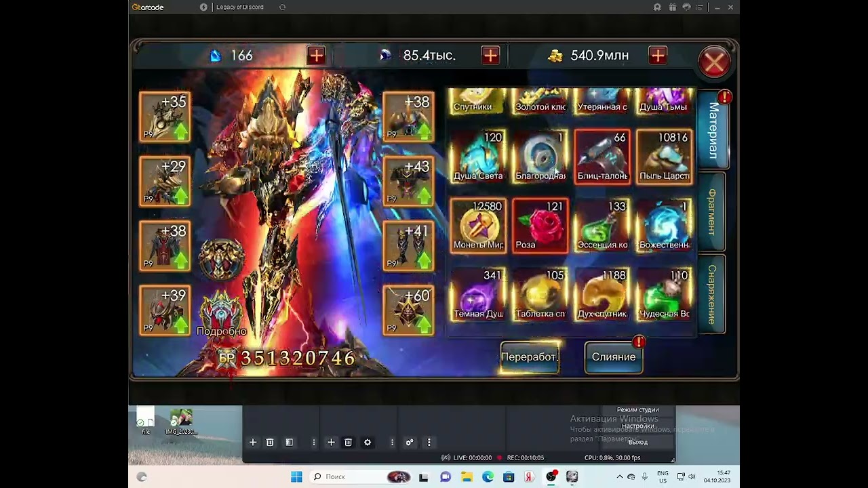Select the Блиц-талон item
The width and height of the screenshot is (868, 488).
pyautogui.click(x=602, y=157)
